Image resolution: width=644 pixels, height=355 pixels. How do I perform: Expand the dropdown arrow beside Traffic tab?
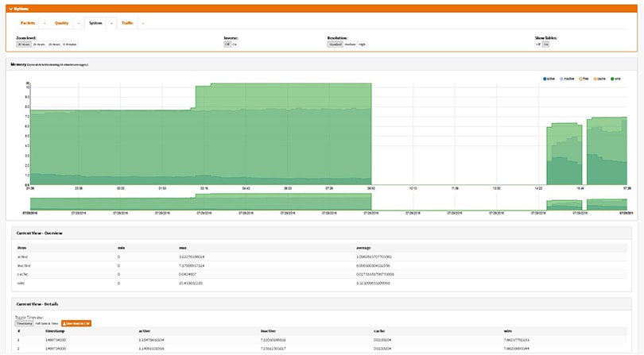point(142,23)
